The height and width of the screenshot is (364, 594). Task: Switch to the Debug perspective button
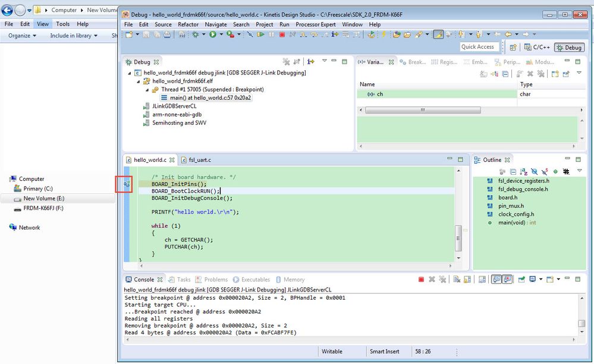569,48
